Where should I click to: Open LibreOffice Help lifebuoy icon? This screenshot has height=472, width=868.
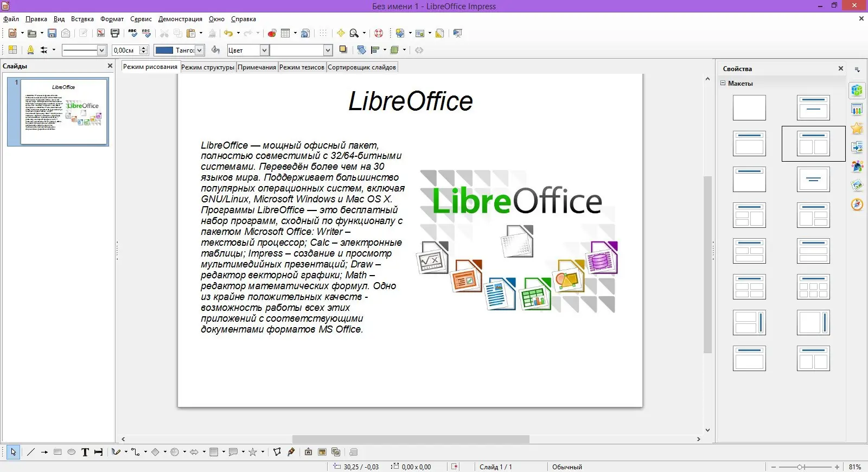coord(379,33)
